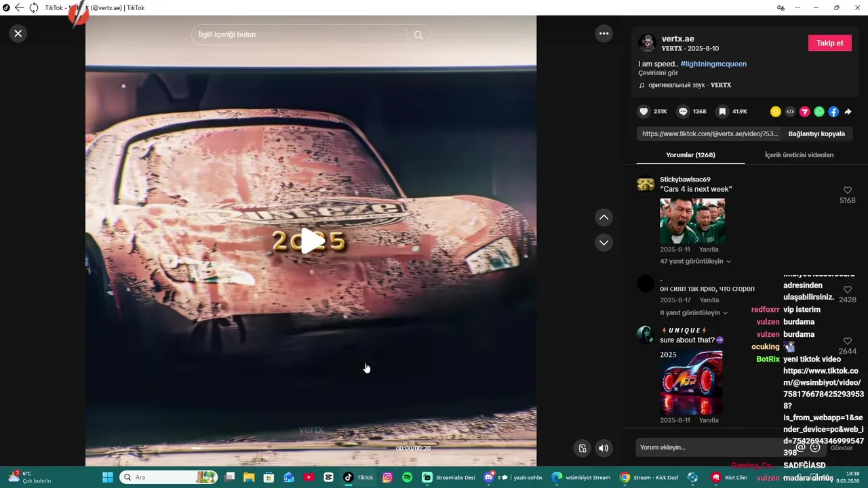The image size is (868, 488).
Task: Switch to 'Yorumlar (1268)' tab
Action: pyautogui.click(x=690, y=155)
